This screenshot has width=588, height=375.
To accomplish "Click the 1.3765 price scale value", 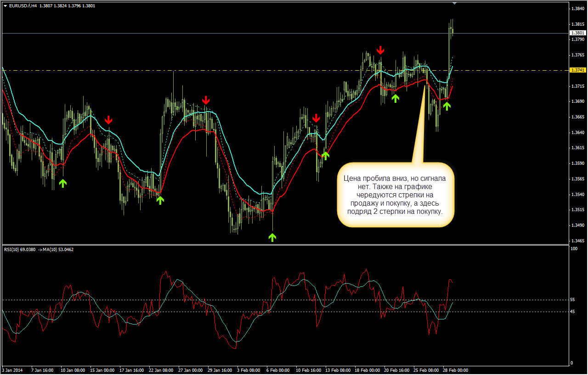I will tap(578, 55).
